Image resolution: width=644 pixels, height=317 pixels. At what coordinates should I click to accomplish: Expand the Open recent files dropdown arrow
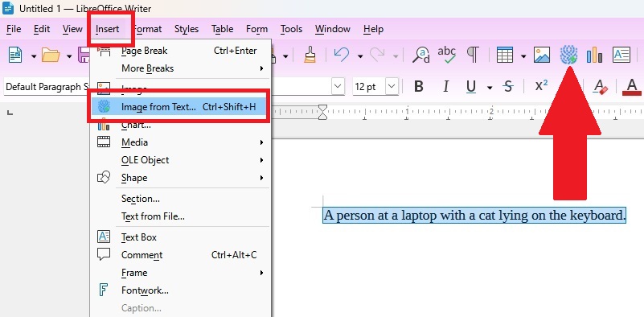[69, 56]
